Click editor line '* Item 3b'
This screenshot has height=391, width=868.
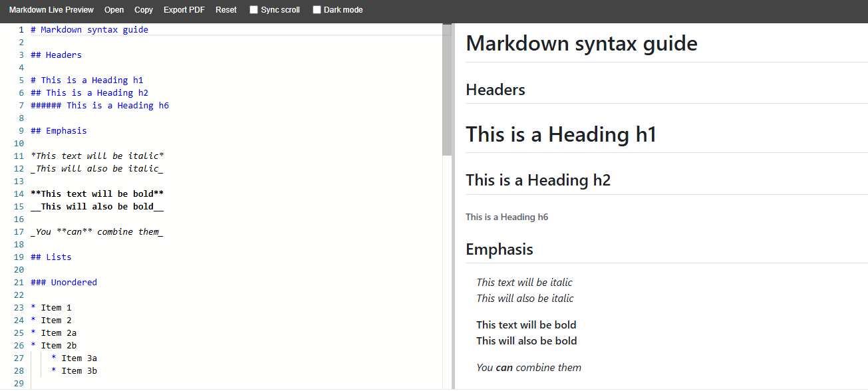[x=74, y=371]
